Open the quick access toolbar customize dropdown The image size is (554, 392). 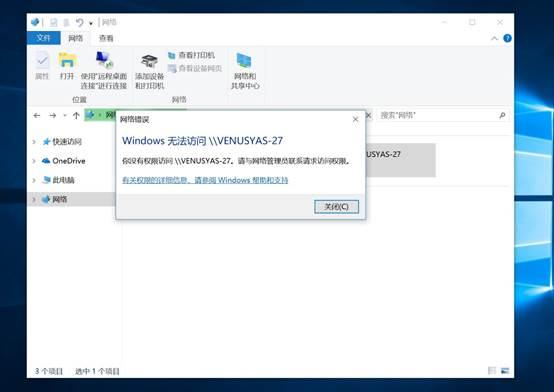click(x=91, y=23)
